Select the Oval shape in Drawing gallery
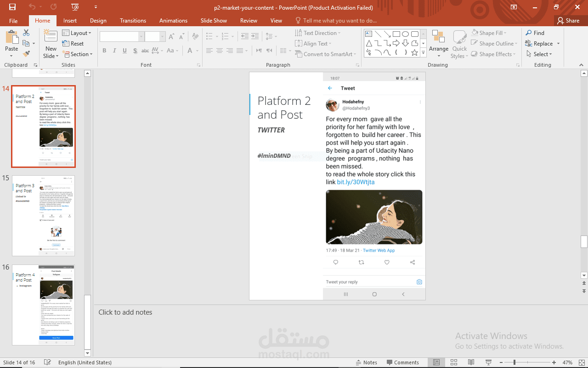This screenshot has width=588, height=368. coord(405,33)
